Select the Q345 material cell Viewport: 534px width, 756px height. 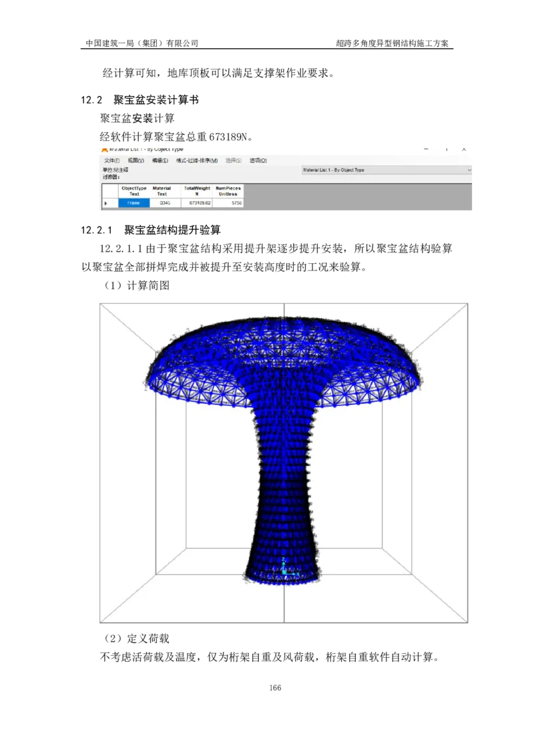[x=165, y=203]
